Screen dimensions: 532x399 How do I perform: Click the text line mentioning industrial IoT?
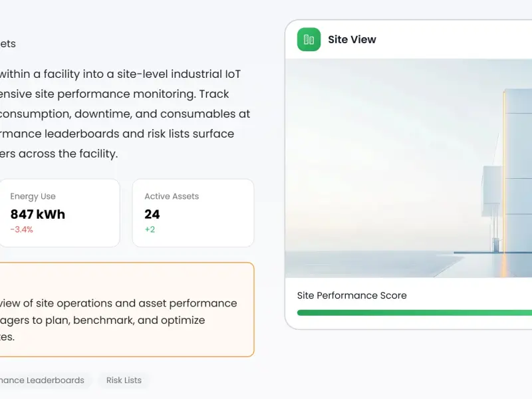click(x=120, y=74)
